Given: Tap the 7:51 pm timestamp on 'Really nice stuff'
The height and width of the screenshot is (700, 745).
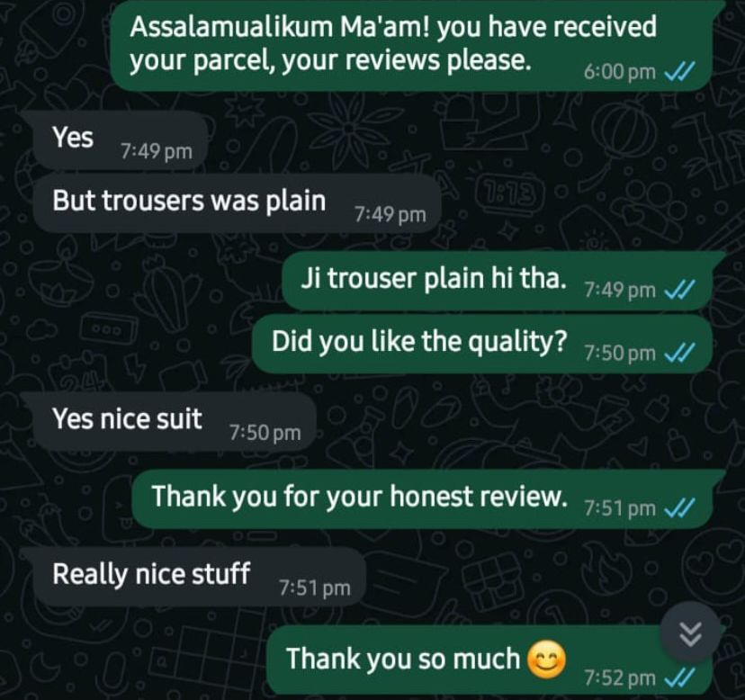Looking at the screenshot, I should [x=314, y=588].
